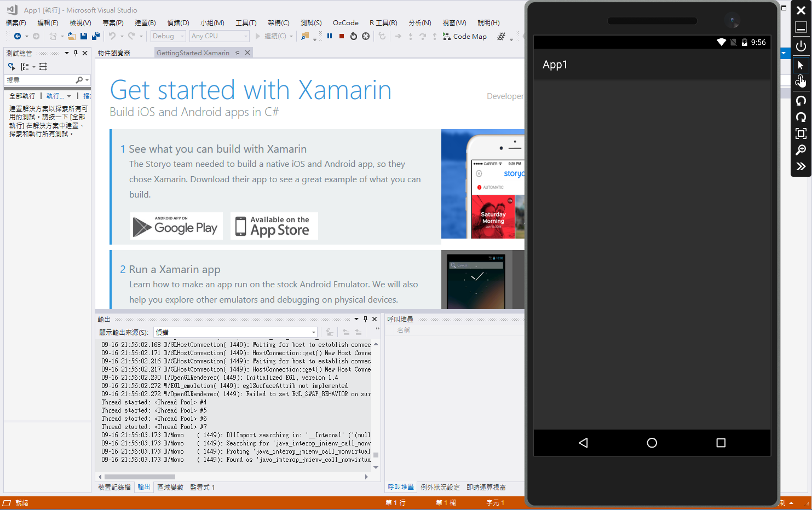Open the Debug configuration dropdown
The width and height of the screenshot is (812, 510).
click(169, 36)
